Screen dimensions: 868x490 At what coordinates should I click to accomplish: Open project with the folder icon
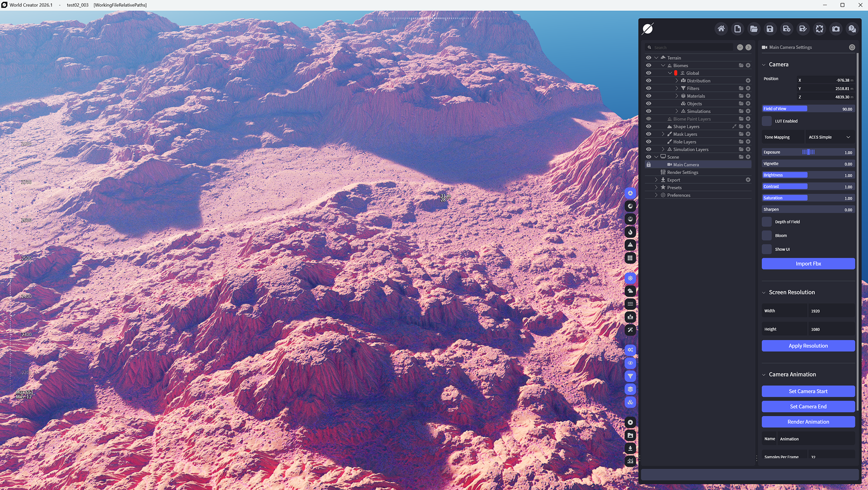coord(754,29)
